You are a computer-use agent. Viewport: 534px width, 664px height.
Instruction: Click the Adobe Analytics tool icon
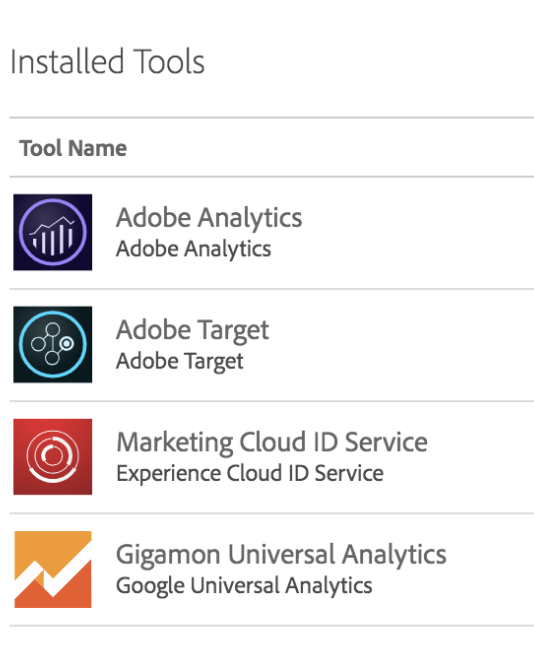[53, 232]
